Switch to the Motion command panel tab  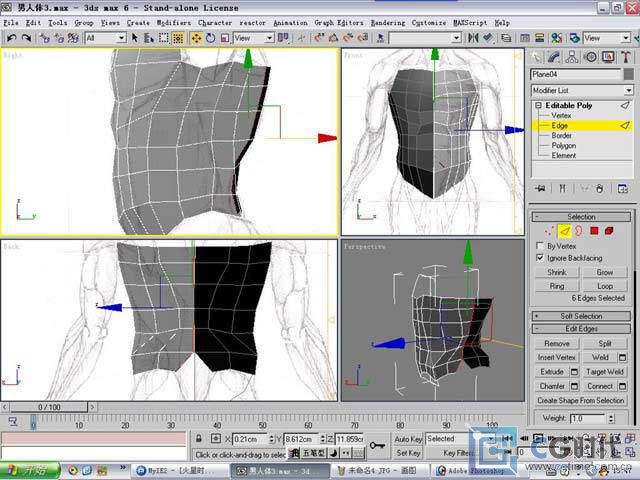coord(591,57)
